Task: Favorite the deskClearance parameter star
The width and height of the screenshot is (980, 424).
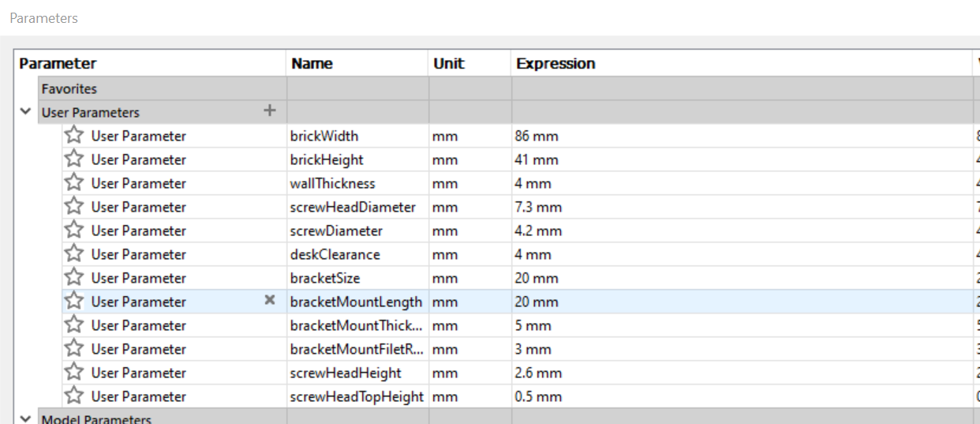Action: tap(74, 253)
